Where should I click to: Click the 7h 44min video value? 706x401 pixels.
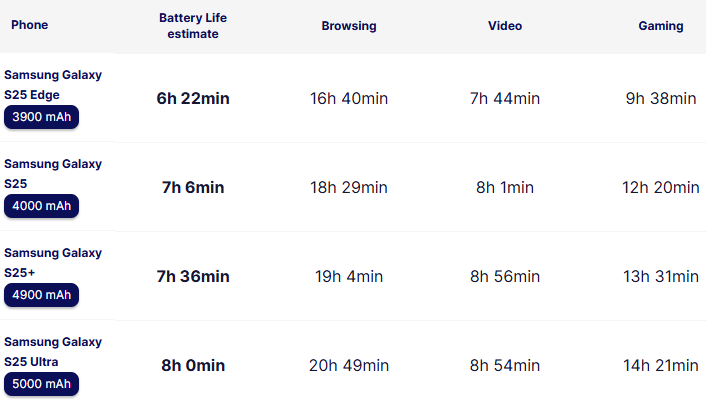click(505, 98)
